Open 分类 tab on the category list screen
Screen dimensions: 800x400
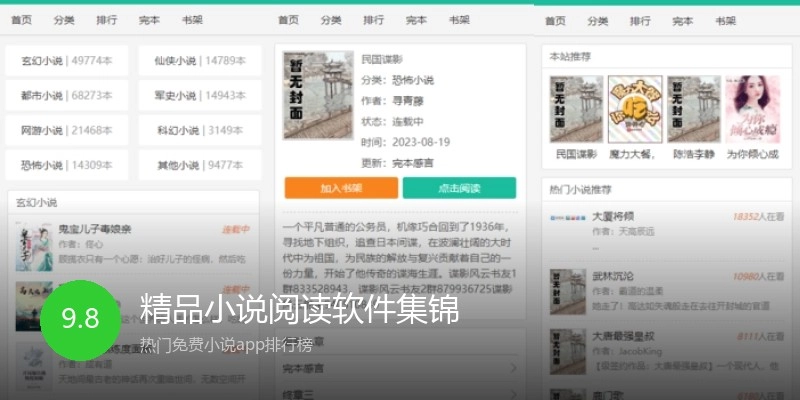[64, 20]
